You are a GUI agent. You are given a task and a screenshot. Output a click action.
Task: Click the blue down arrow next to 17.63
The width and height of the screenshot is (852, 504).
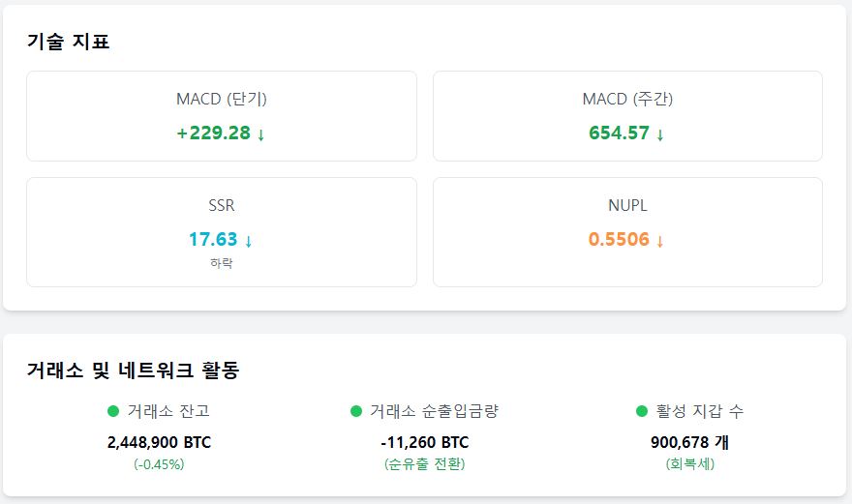(x=248, y=241)
